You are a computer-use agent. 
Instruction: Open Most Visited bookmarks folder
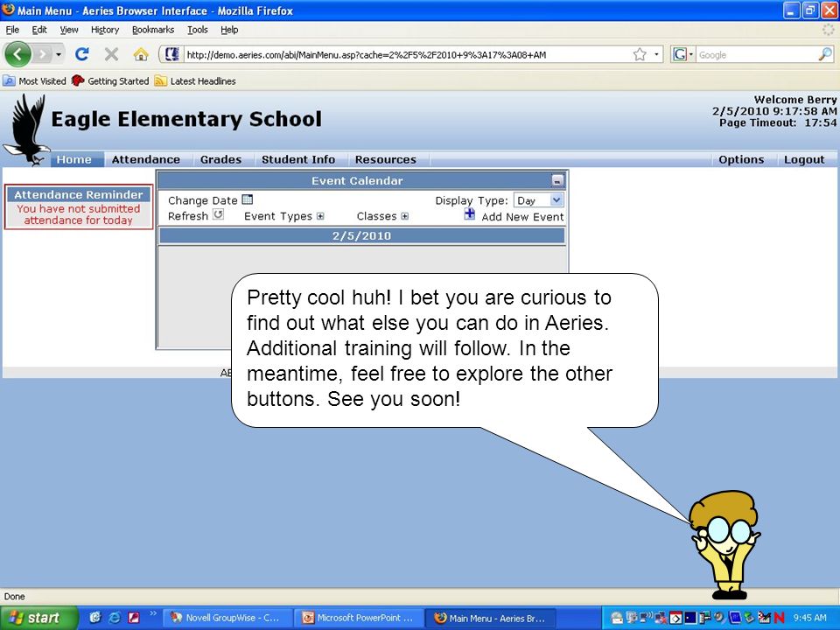pyautogui.click(x=35, y=81)
